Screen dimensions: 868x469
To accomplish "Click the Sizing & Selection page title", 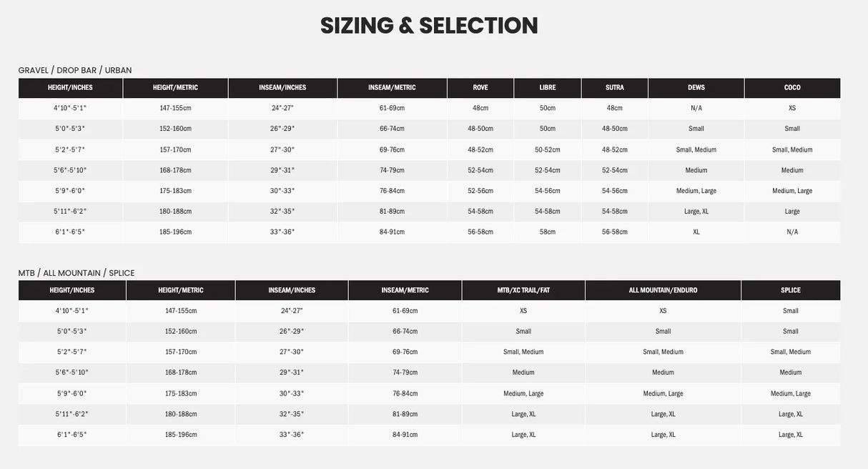I will point(429,26).
